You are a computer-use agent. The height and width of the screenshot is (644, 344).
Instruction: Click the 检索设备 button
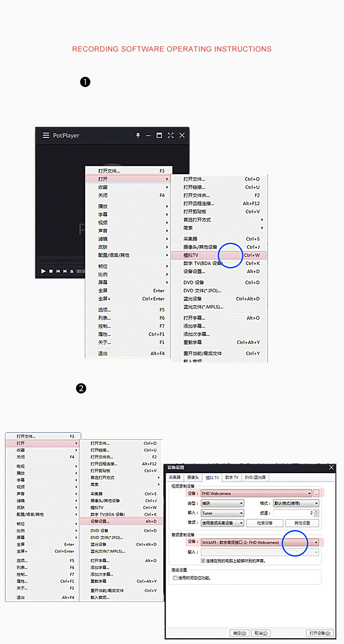pos(265,523)
